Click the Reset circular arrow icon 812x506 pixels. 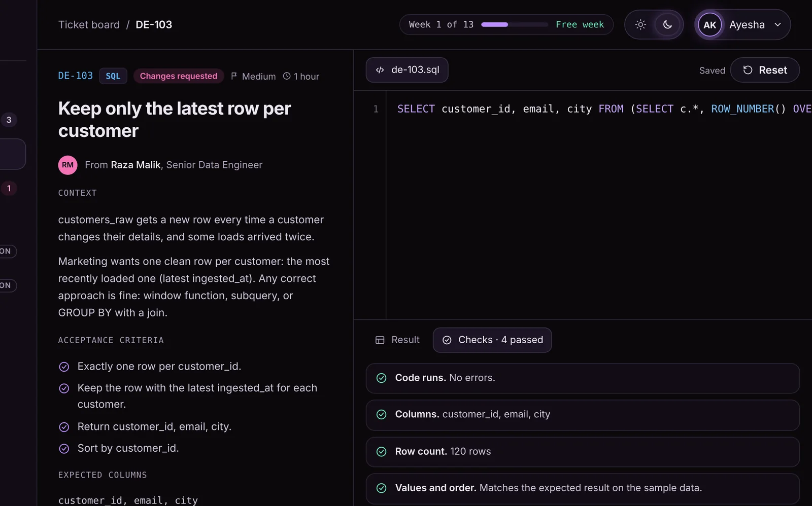tap(748, 70)
